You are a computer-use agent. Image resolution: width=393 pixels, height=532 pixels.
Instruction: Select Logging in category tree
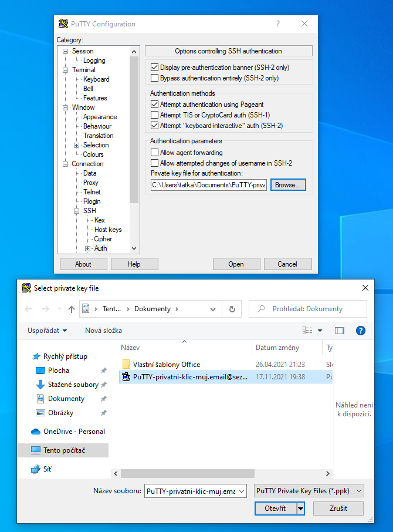(x=94, y=60)
